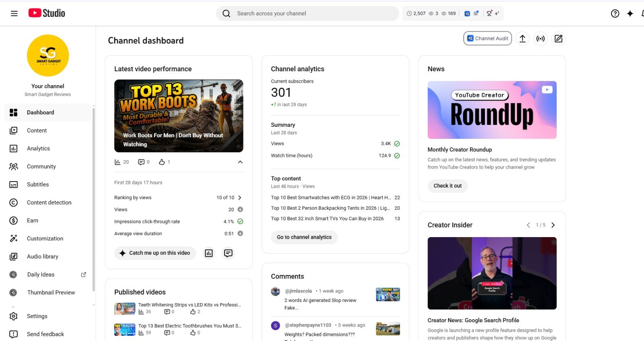Open video analytics icon beside Catch me up
The image size is (644, 341).
(x=208, y=253)
